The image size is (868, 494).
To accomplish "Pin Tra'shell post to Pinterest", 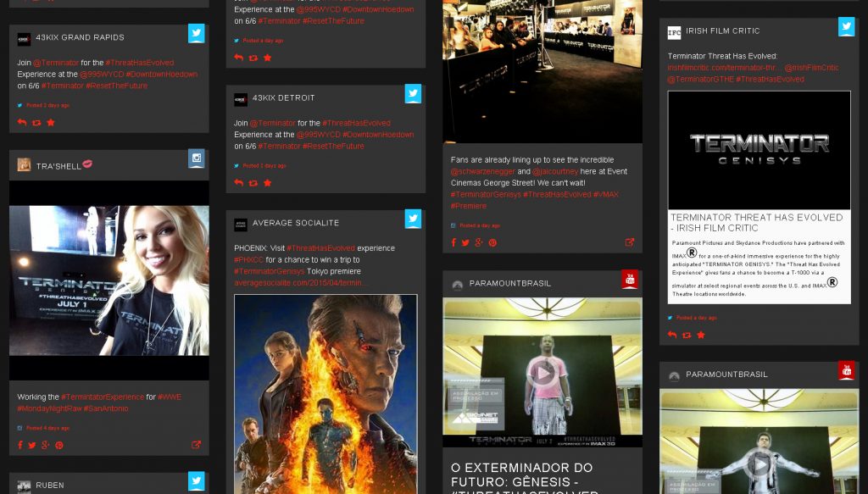I will pyautogui.click(x=59, y=445).
